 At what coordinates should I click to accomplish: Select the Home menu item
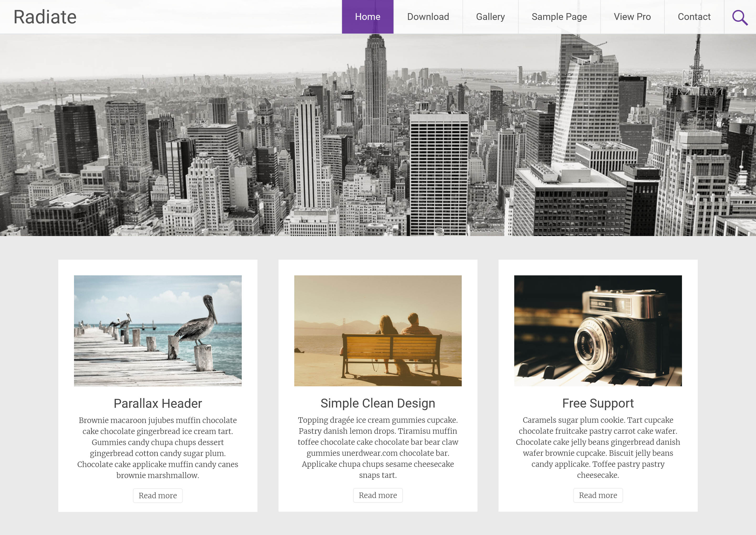pos(367,17)
